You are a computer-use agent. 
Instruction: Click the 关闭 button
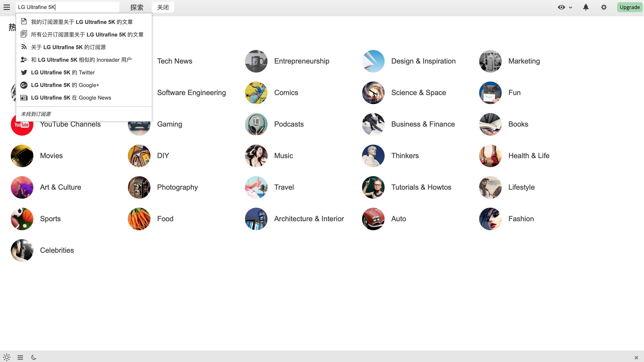pos(163,7)
